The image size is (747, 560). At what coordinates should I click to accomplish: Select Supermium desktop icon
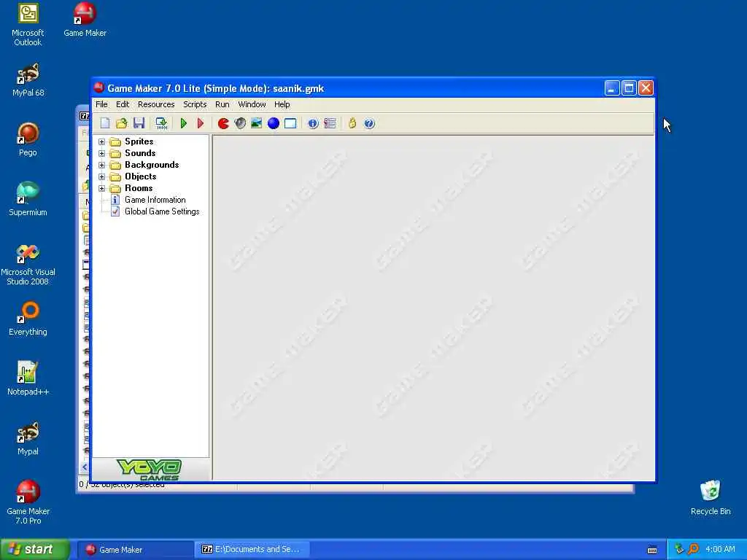[x=28, y=199]
